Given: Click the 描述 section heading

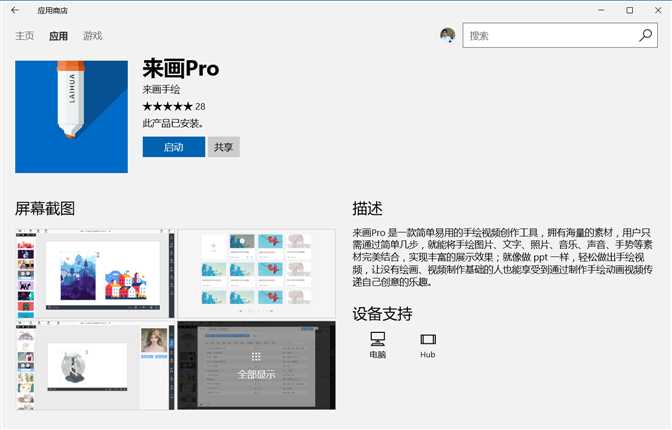Looking at the screenshot, I should (x=367, y=208).
